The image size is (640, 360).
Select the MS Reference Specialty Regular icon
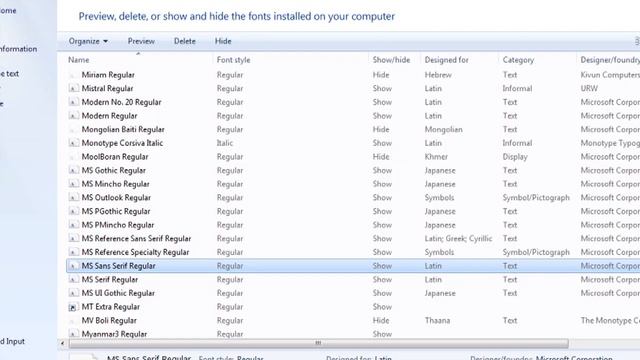click(x=73, y=252)
